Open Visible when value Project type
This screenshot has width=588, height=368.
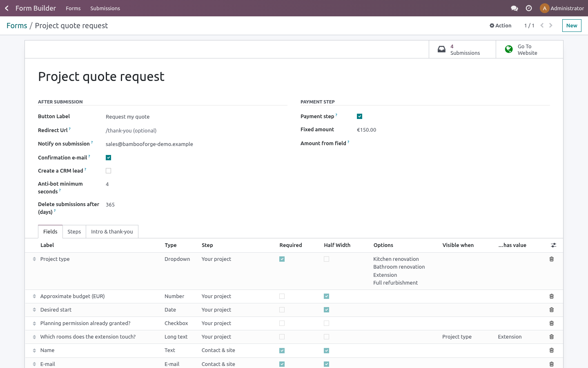coord(457,337)
